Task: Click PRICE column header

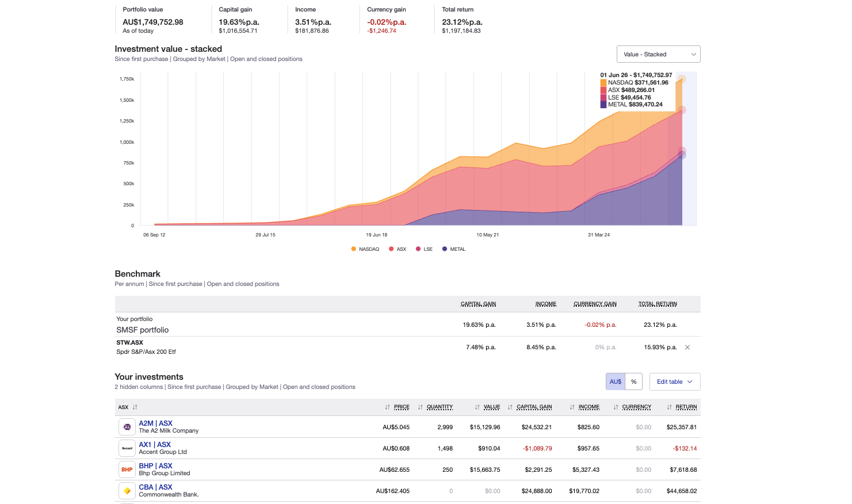Action: click(402, 407)
